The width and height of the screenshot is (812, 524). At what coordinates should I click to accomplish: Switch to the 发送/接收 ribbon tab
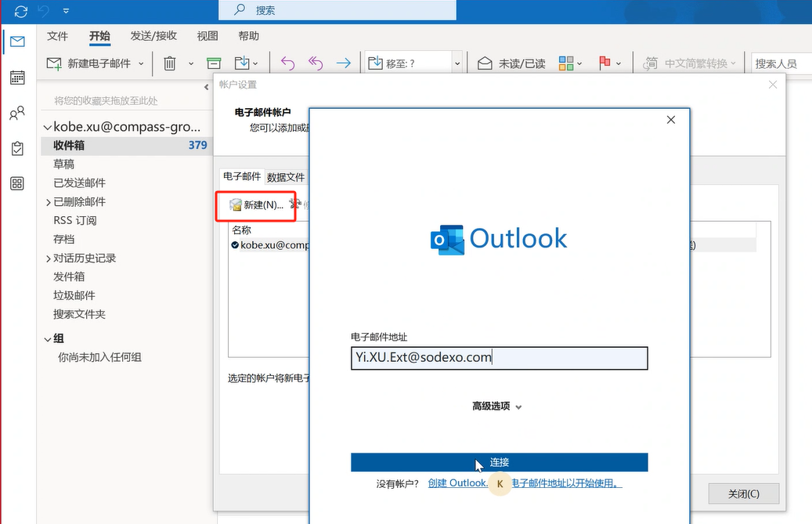[x=153, y=36]
